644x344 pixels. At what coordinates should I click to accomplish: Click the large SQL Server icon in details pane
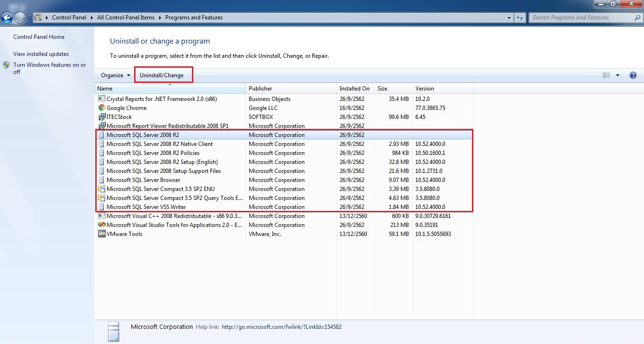tap(113, 331)
